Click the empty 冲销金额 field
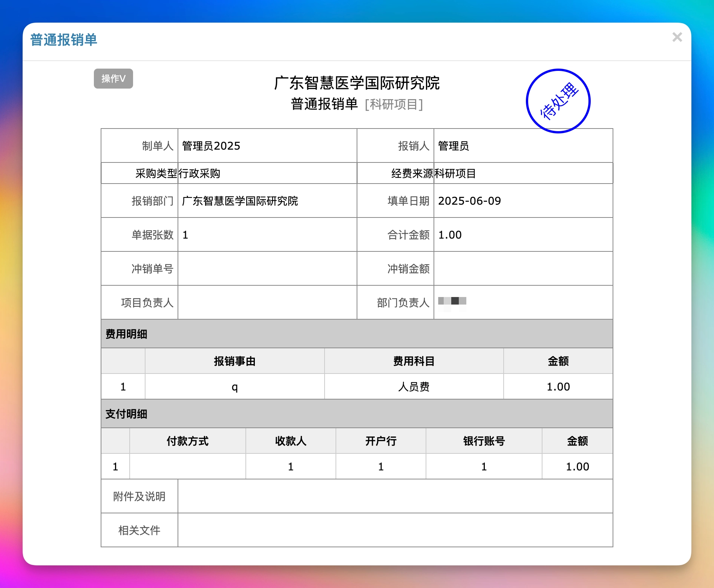 coord(523,268)
